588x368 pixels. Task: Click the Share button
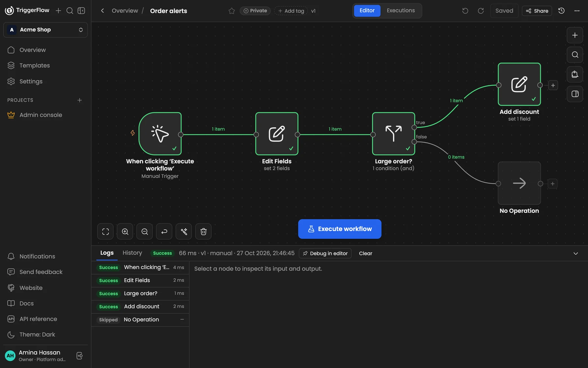537,11
